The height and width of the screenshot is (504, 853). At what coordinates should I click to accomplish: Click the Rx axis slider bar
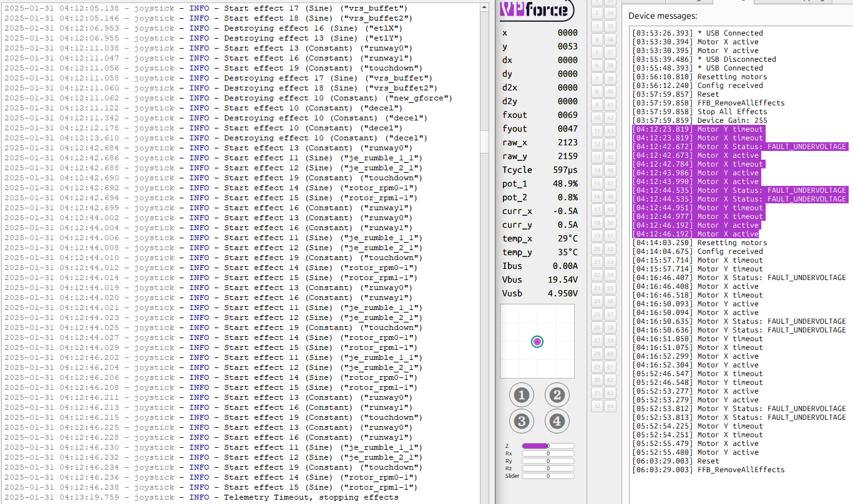(x=548, y=453)
